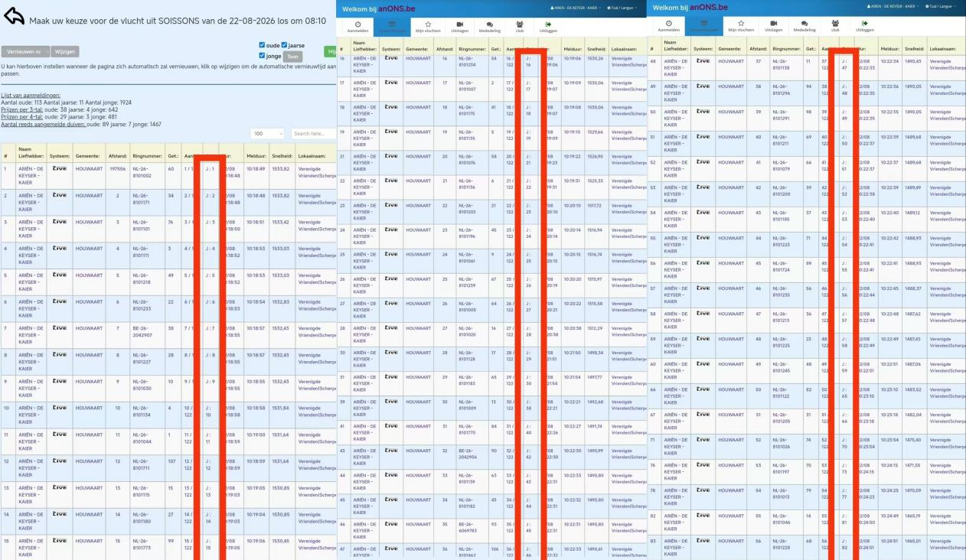966x560 pixels.
Task: Click Live system icon for ring NL-26-8101773
Action: pyautogui.click(x=58, y=541)
